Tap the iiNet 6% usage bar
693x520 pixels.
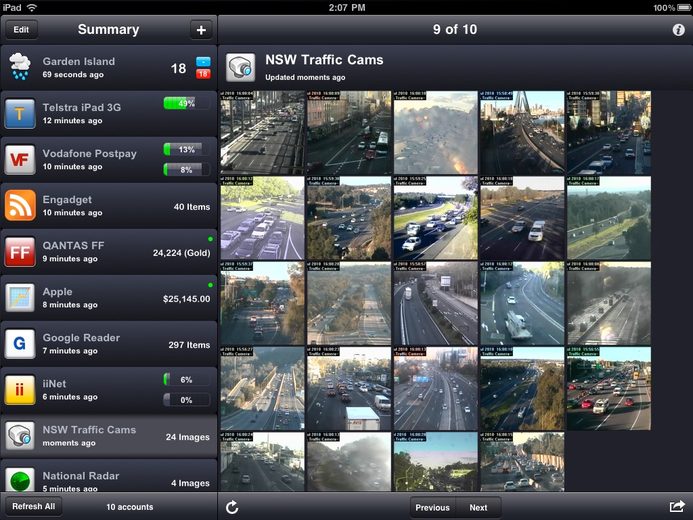coord(187,380)
